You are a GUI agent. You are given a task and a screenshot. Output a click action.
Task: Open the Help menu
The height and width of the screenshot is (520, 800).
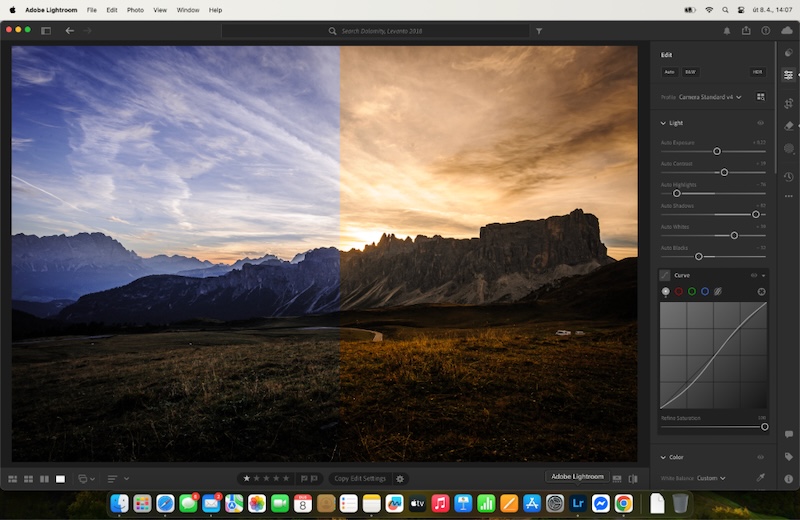[x=215, y=10]
